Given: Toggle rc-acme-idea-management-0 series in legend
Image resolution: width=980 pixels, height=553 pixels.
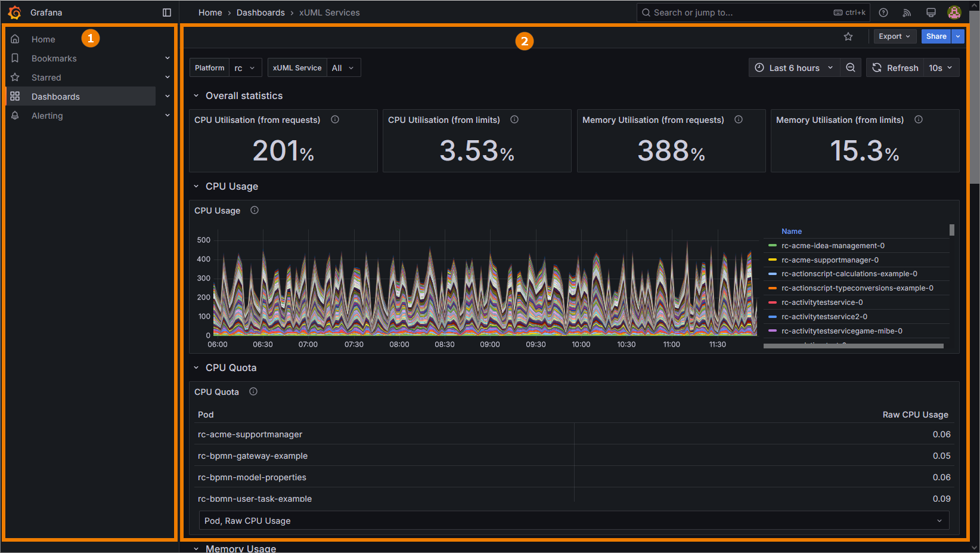Looking at the screenshot, I should [x=833, y=246].
